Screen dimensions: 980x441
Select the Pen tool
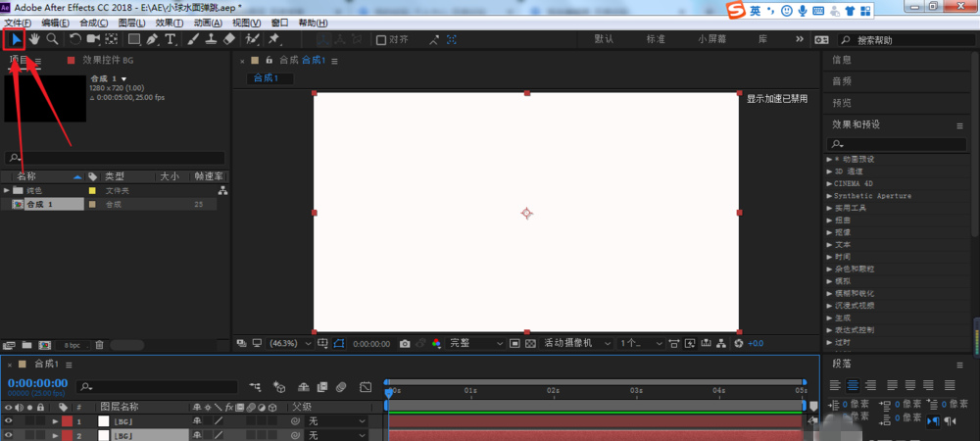tap(153, 39)
